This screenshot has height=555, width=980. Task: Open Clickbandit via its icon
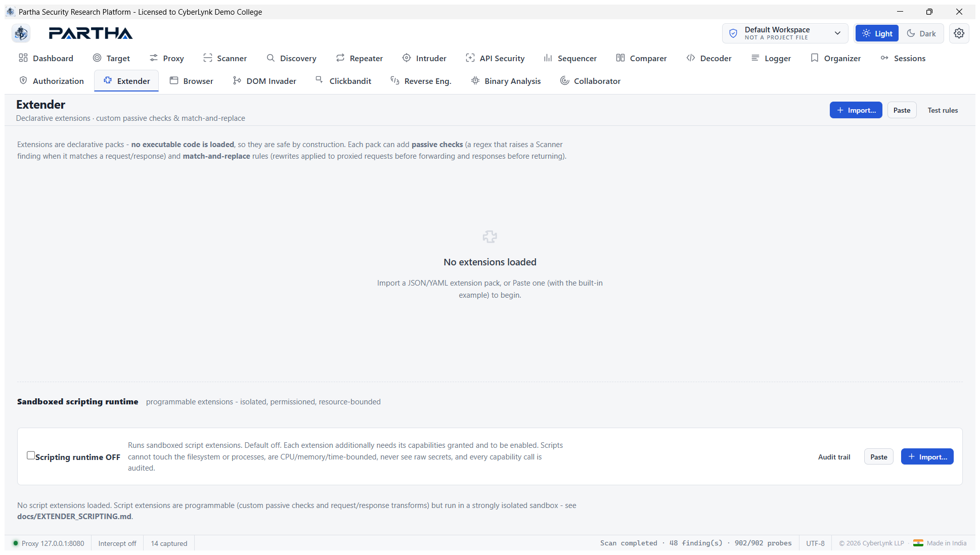point(320,80)
